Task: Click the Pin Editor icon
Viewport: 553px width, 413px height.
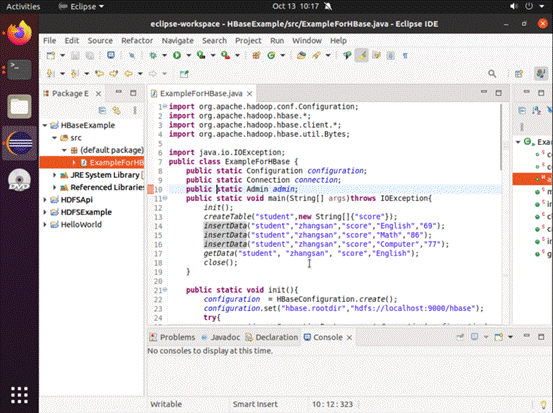Action: (184, 74)
